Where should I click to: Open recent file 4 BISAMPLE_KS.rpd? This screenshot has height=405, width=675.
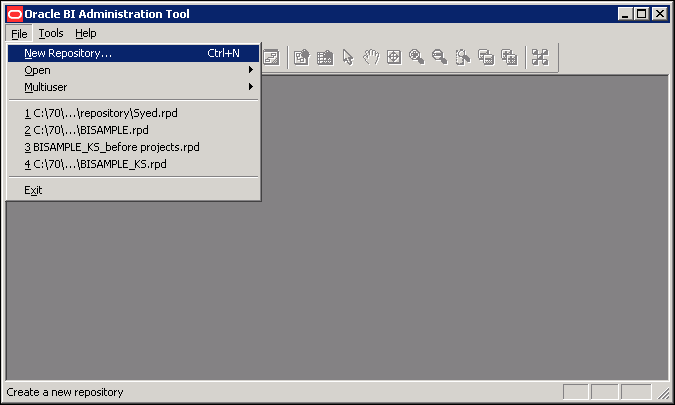pyautogui.click(x=133, y=164)
